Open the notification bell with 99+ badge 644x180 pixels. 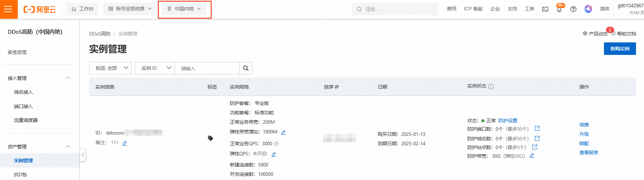(559, 9)
